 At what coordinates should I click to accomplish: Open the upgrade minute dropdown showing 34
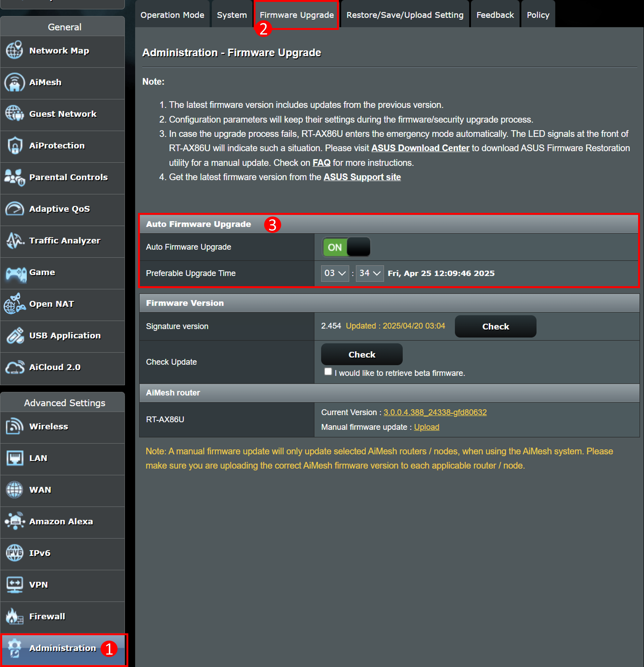click(x=370, y=273)
